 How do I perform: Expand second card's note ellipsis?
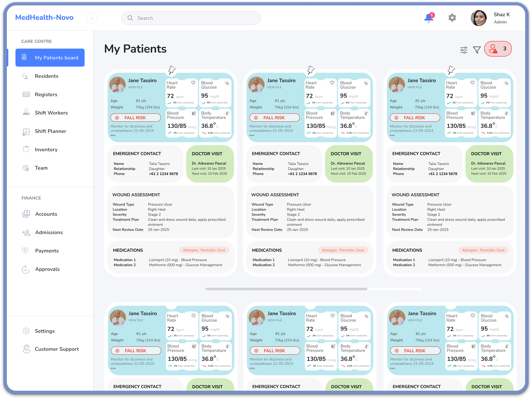[252, 135]
